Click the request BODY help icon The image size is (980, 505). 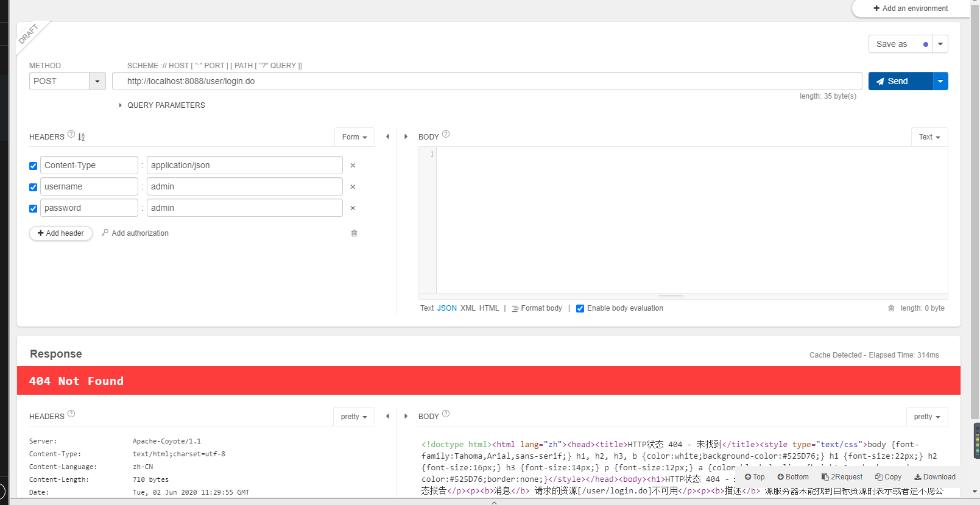point(446,135)
